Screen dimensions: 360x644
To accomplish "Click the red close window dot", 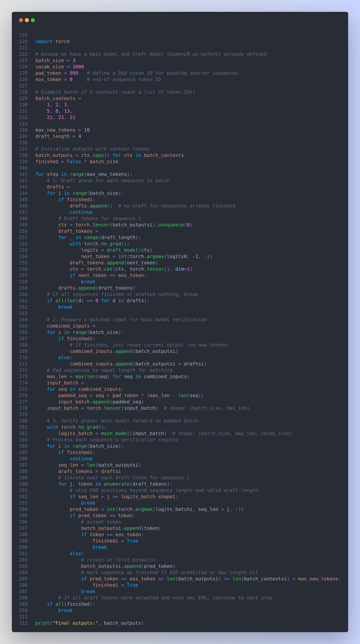I will [21, 20].
